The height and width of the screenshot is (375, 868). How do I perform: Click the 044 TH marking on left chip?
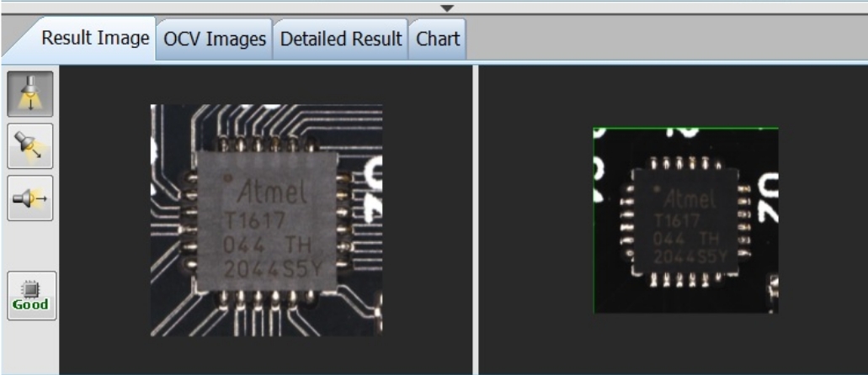(266, 246)
